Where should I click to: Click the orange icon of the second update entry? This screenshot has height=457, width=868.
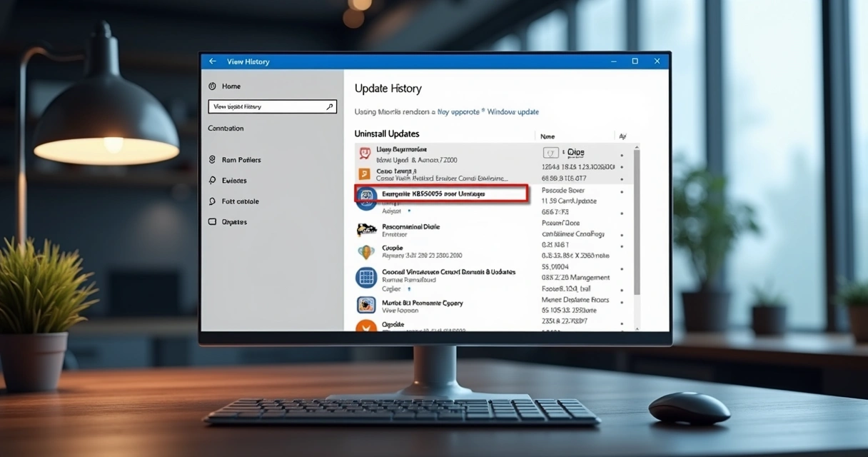coord(366,174)
